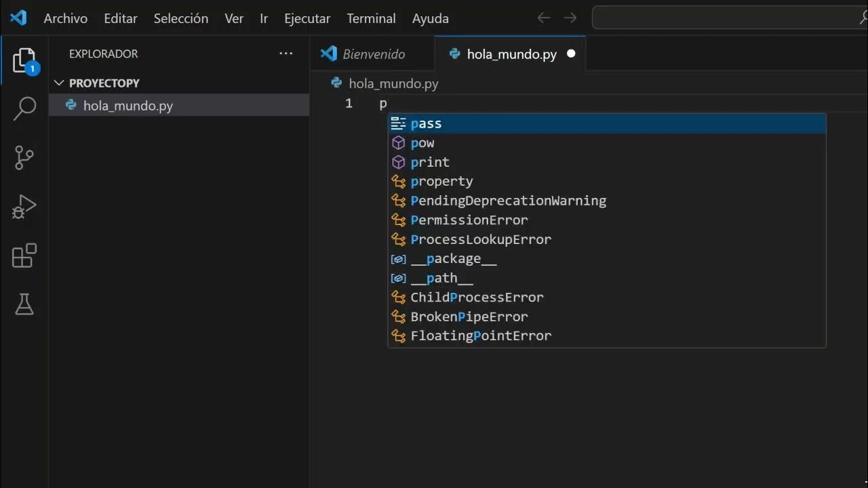Click the EXPLORADOR panel title

point(103,54)
